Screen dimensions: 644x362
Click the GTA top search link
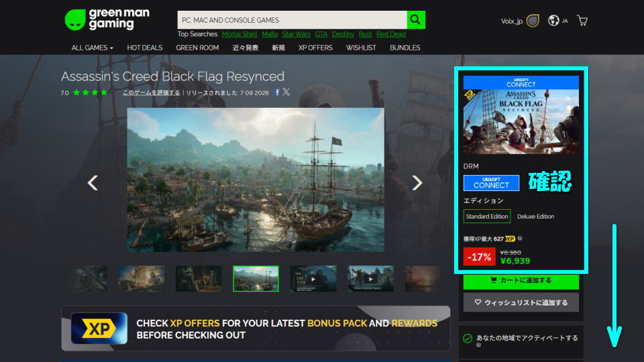pyautogui.click(x=321, y=34)
